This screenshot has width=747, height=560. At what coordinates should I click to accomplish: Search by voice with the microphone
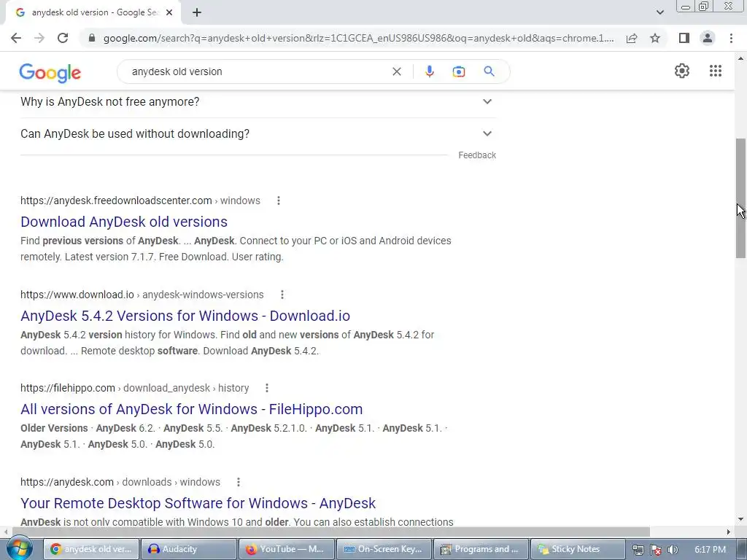(429, 71)
